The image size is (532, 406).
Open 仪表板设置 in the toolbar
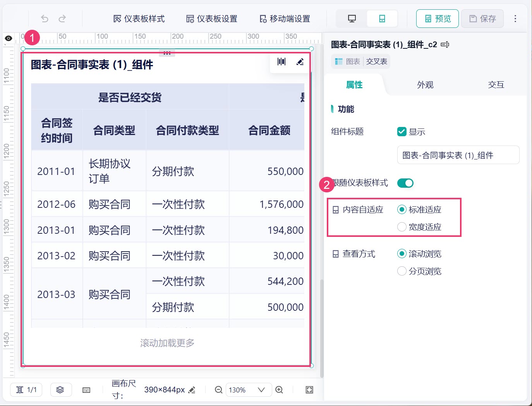(x=212, y=19)
